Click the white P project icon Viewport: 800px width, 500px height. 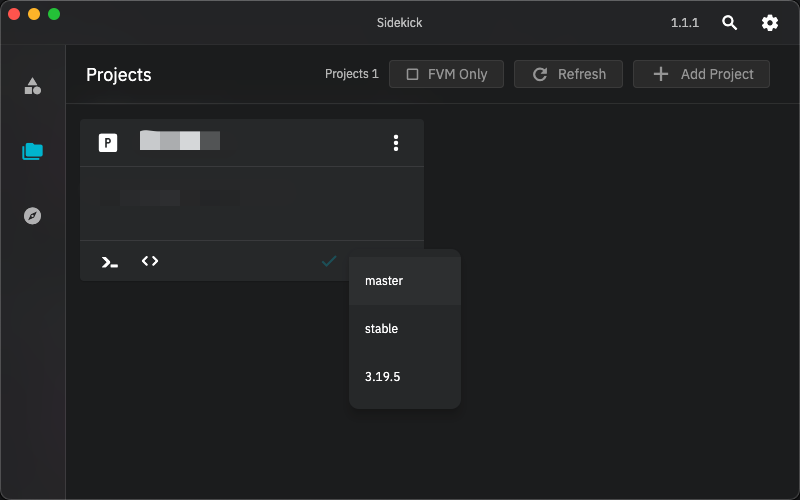coord(108,143)
